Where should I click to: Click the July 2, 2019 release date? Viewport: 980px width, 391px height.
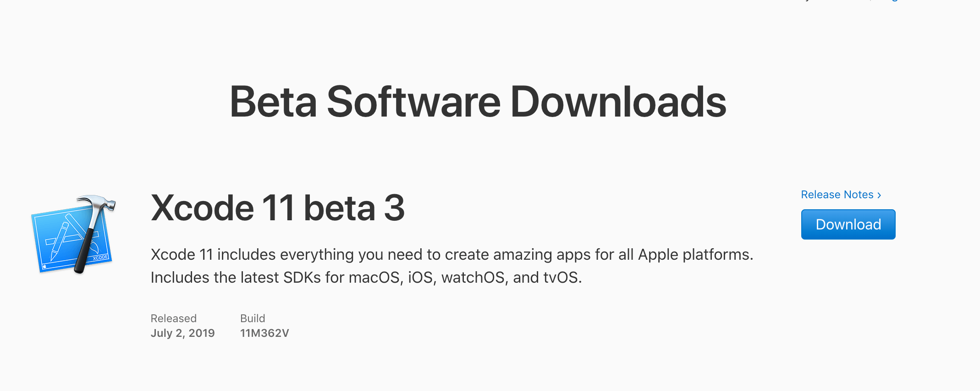coord(182,333)
